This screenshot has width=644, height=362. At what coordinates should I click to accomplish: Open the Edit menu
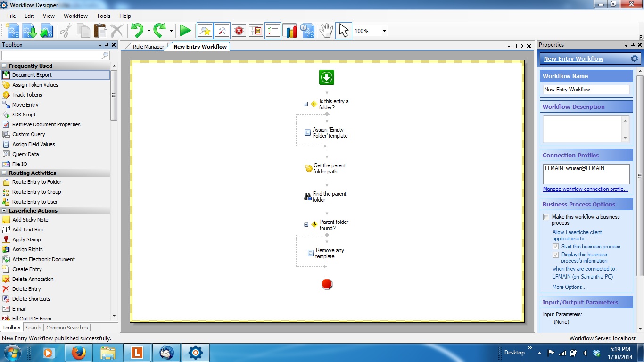(x=29, y=16)
